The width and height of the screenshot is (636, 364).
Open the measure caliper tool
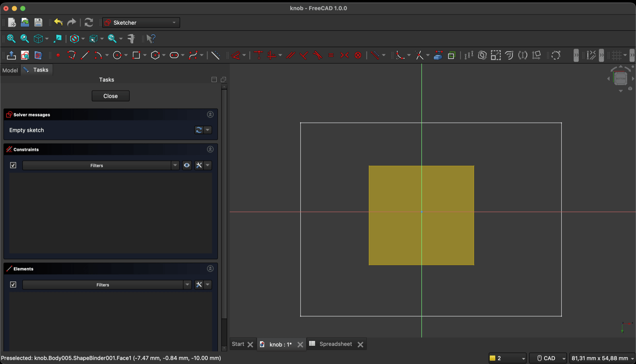coord(131,39)
